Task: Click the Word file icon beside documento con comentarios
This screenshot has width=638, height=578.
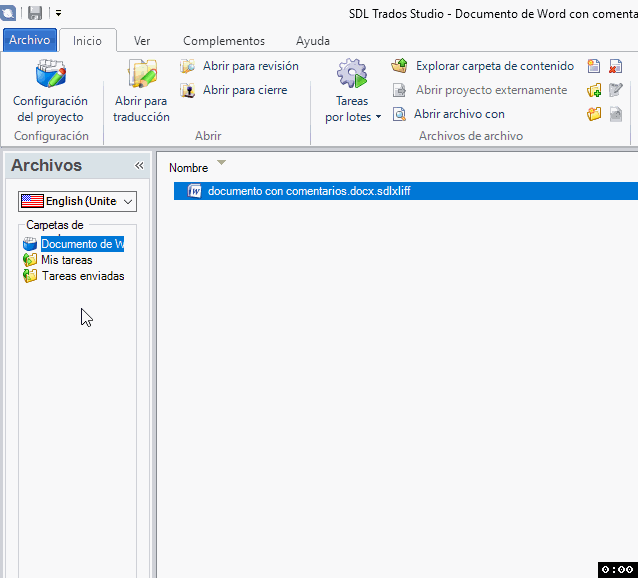Action: pyautogui.click(x=194, y=191)
